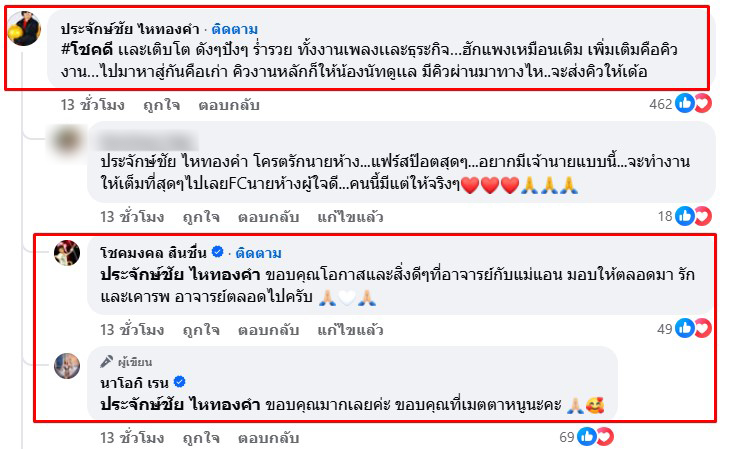Click heart reaction icon beside 69
This screenshot has width=751, height=449.
click(x=605, y=437)
